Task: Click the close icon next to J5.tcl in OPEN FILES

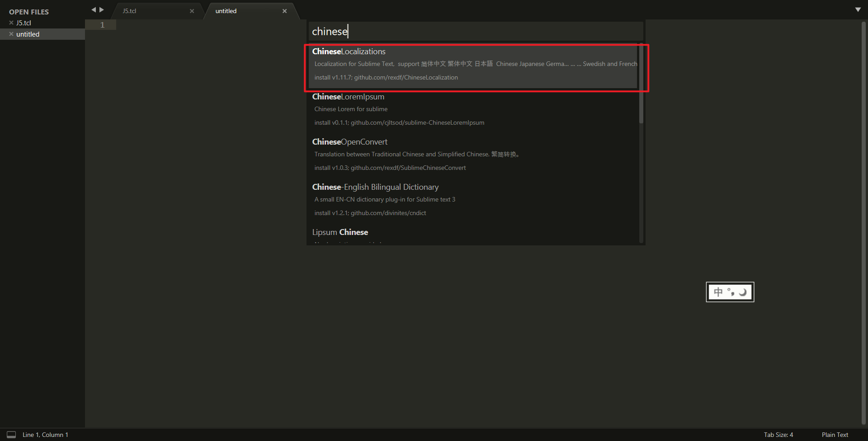Action: click(x=11, y=23)
